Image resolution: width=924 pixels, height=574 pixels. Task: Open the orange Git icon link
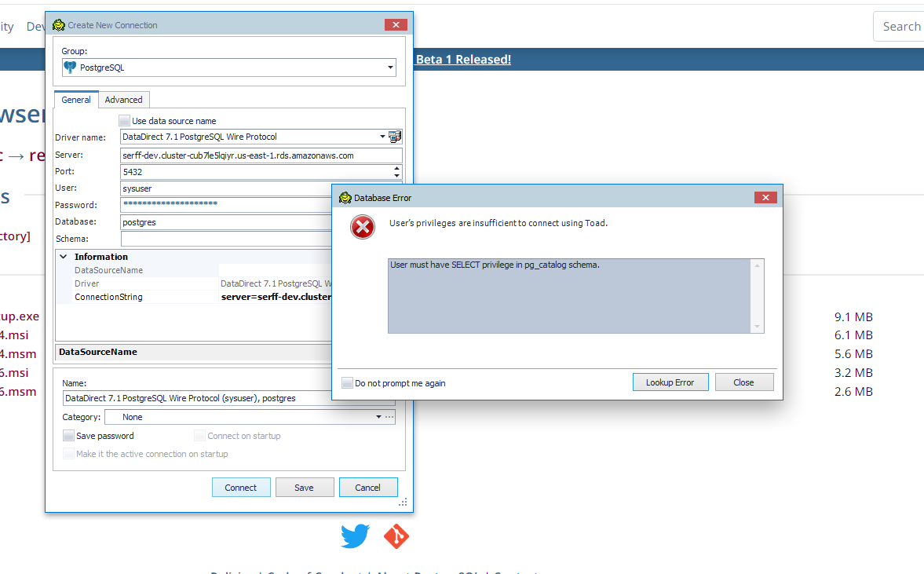pyautogui.click(x=396, y=537)
